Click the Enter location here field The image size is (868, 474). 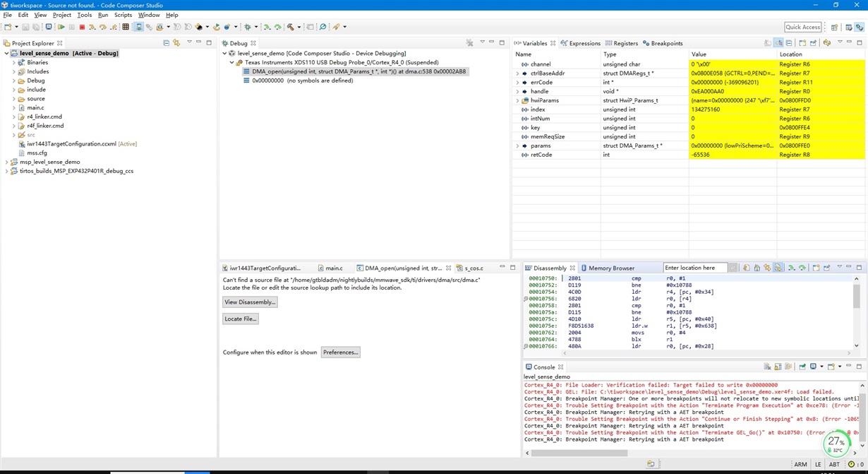pos(695,268)
